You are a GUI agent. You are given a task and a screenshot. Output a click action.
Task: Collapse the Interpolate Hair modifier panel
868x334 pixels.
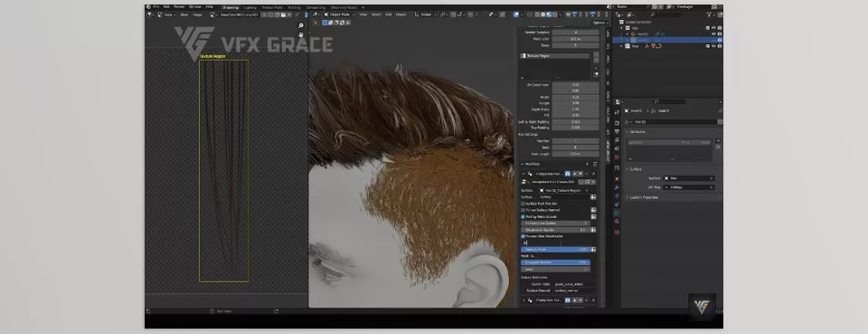tap(524, 174)
